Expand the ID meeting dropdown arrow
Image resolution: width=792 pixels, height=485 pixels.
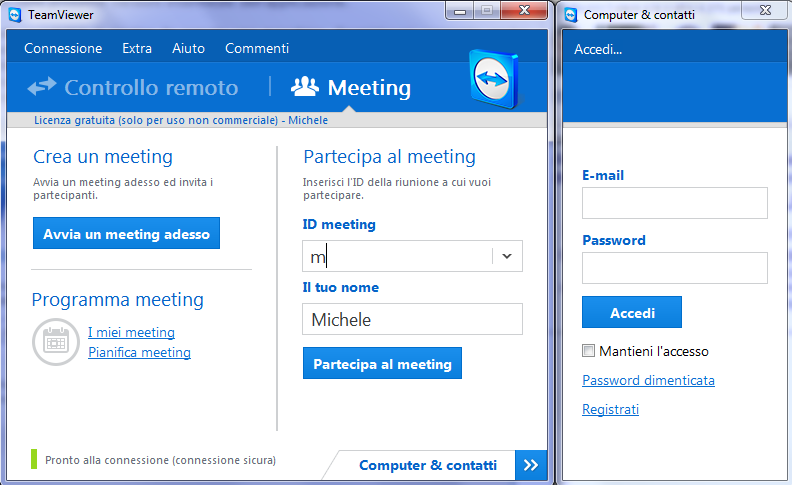[x=507, y=256]
